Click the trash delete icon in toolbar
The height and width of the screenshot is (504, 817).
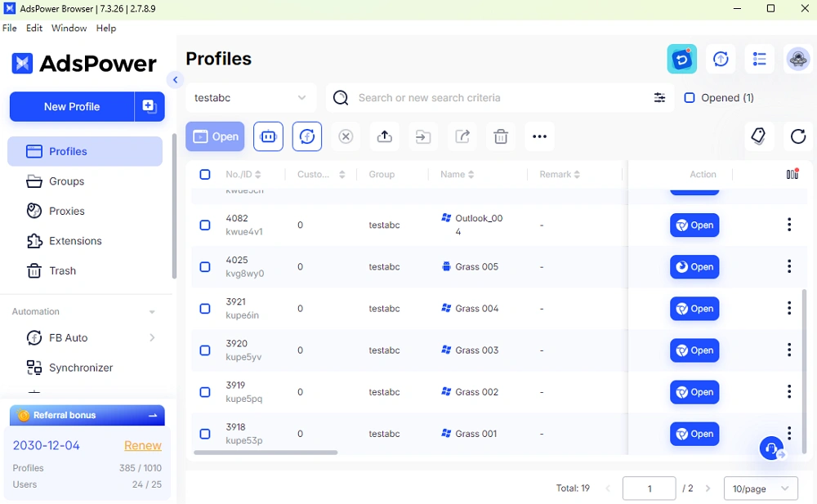[x=501, y=136]
